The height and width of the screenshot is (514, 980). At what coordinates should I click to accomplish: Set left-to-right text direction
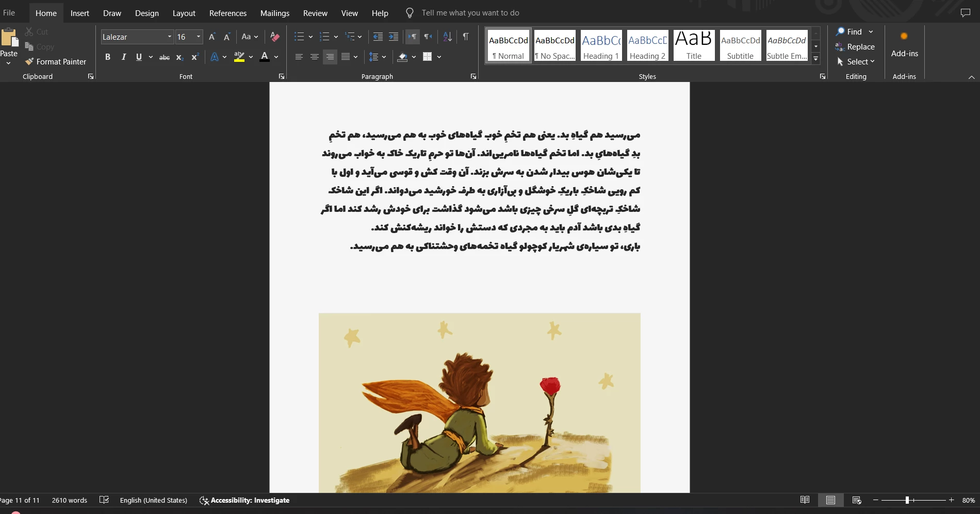coord(413,37)
